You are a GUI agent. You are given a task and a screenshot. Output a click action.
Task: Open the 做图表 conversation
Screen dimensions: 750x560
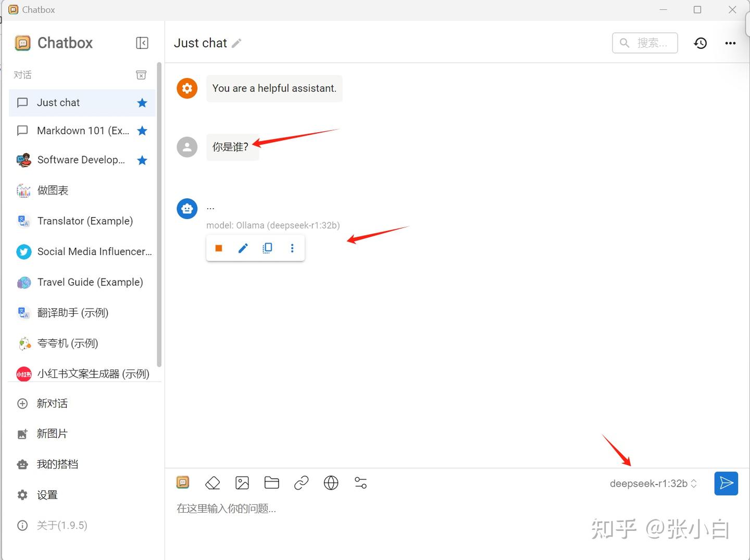coord(82,190)
